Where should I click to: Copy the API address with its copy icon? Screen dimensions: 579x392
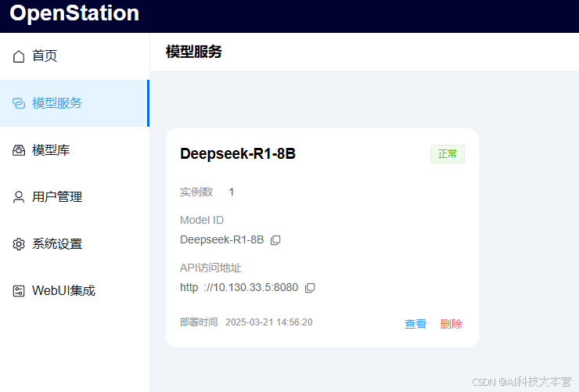[x=310, y=288]
